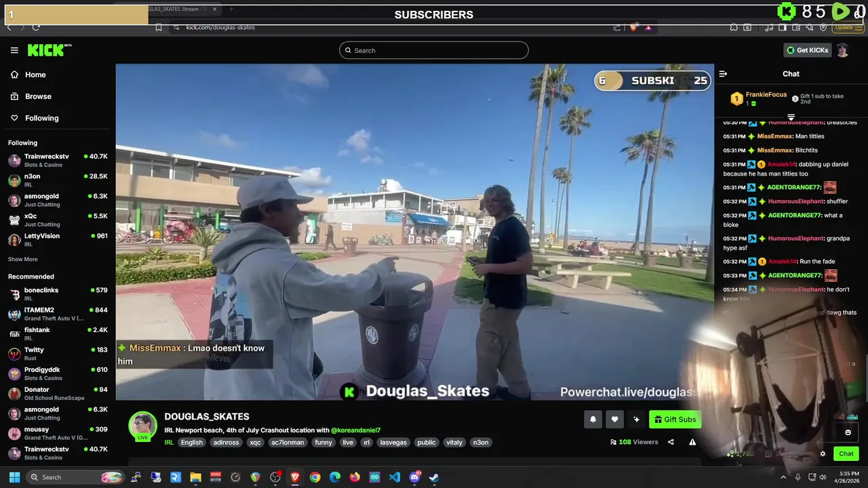Select the adinross tag
The width and height of the screenshot is (868, 488).
coord(226,443)
